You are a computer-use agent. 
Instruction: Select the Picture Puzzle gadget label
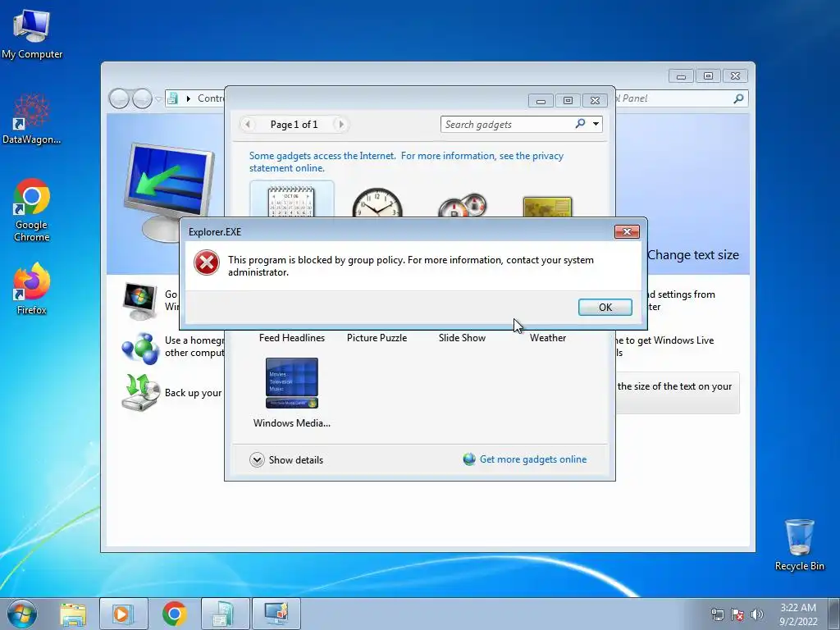[x=377, y=338]
